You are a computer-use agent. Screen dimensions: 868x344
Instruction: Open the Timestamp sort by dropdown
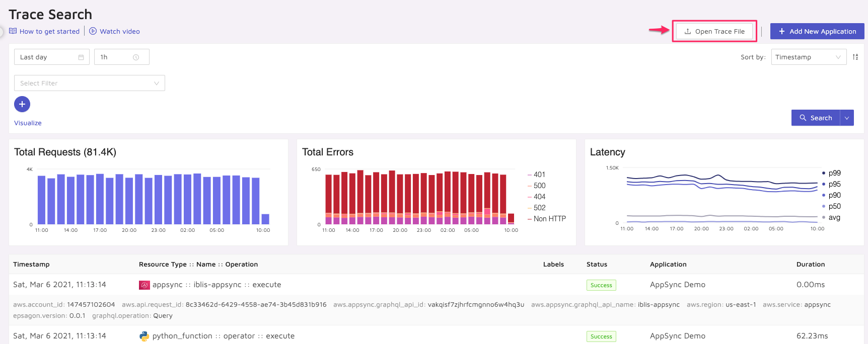pos(809,57)
